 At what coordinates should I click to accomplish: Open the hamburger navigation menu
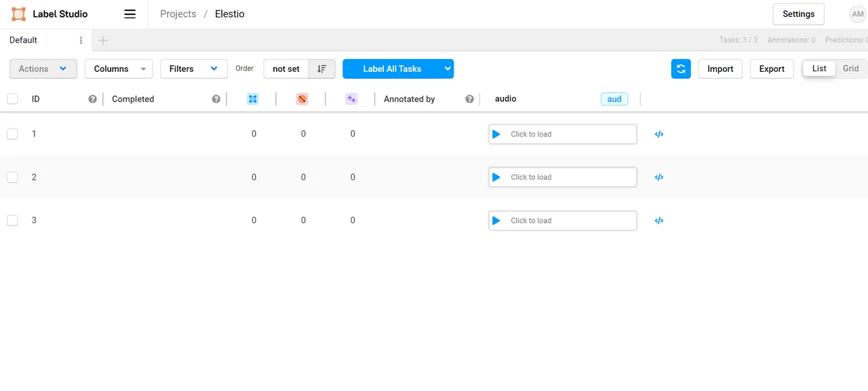tap(130, 14)
